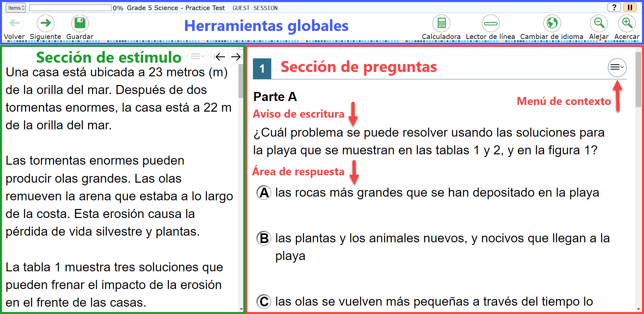Select answer option B
644x314 pixels.
click(x=264, y=238)
